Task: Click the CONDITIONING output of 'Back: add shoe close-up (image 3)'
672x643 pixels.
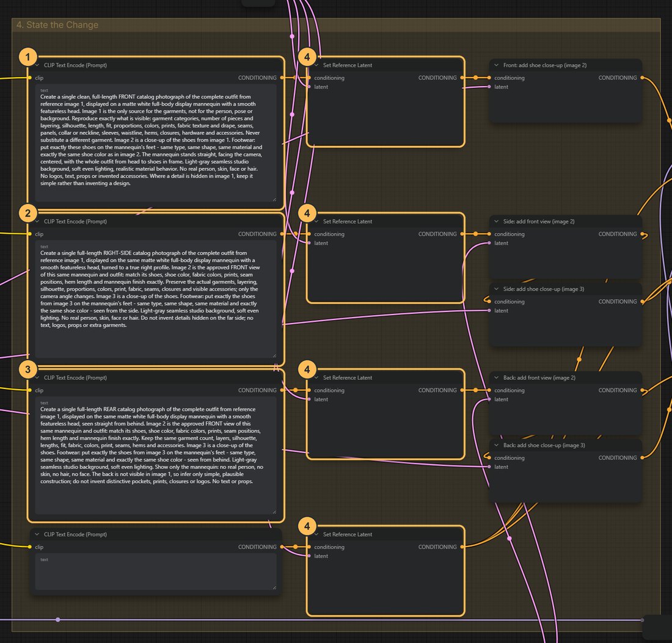Action: [x=642, y=458]
